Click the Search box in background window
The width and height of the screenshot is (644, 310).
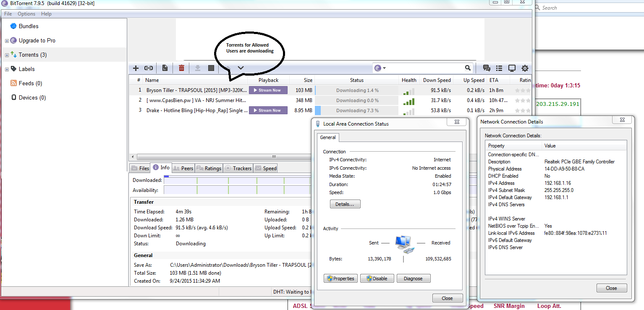point(590,8)
